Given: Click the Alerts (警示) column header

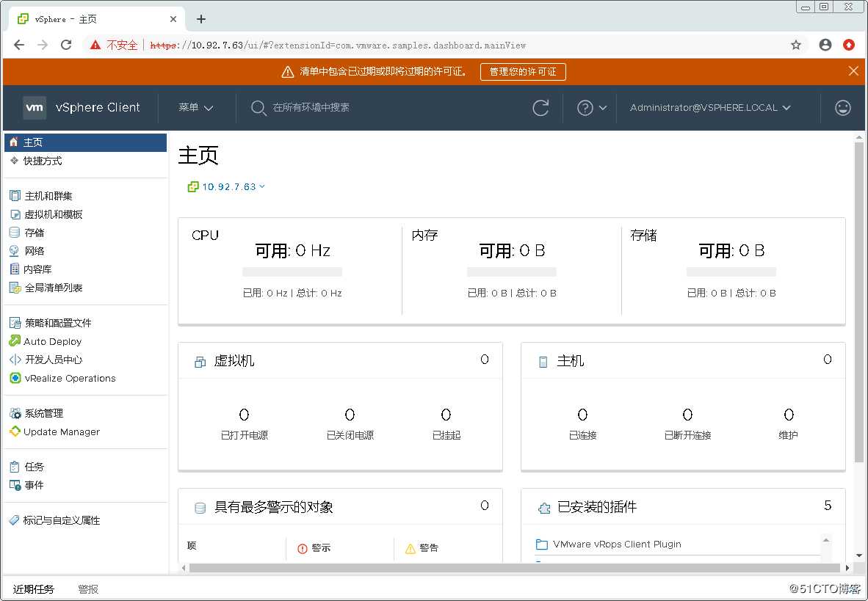Looking at the screenshot, I should [x=314, y=548].
